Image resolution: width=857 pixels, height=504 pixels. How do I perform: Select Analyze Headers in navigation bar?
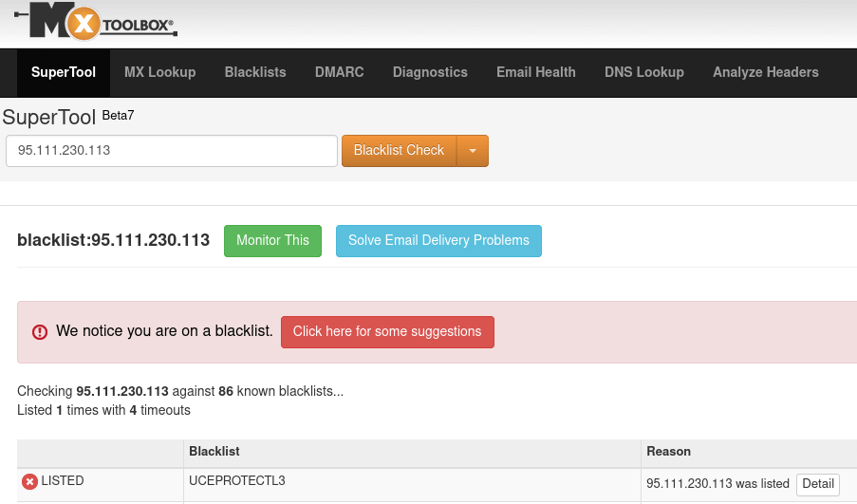pos(765,72)
